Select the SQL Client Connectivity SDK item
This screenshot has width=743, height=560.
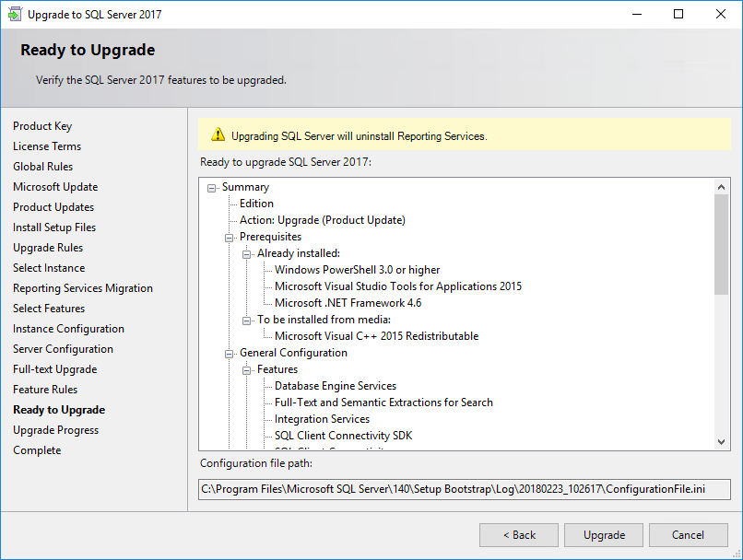click(344, 436)
